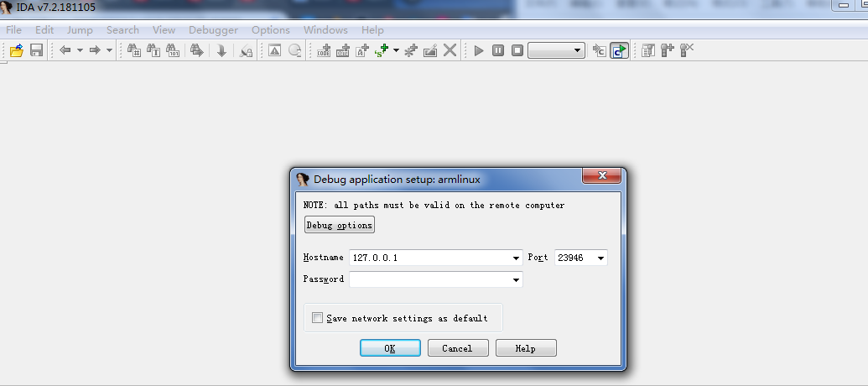Click the make ASCII string A icon
The image size is (868, 386).
pos(362,50)
